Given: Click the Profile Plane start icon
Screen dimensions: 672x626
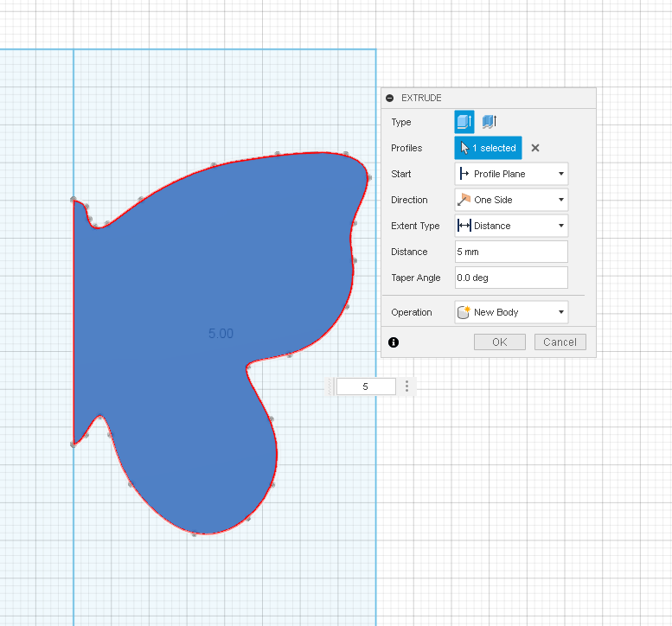Looking at the screenshot, I should point(464,174).
